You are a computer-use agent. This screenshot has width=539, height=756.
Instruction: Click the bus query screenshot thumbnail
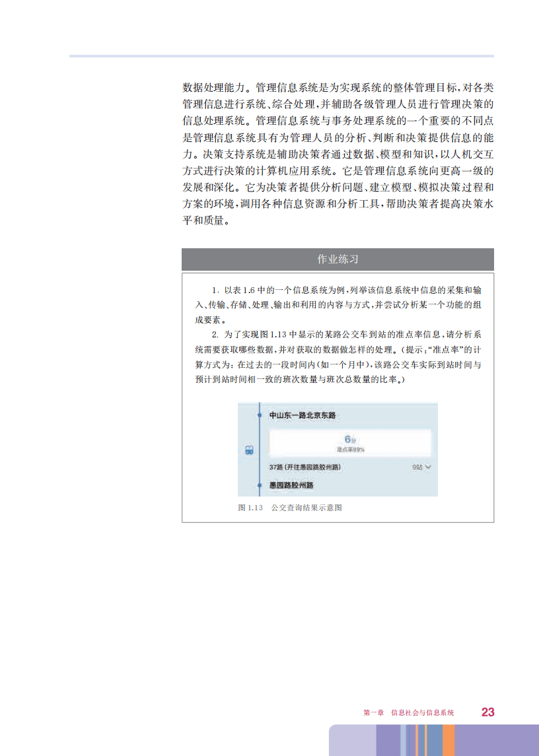pyautogui.click(x=338, y=450)
